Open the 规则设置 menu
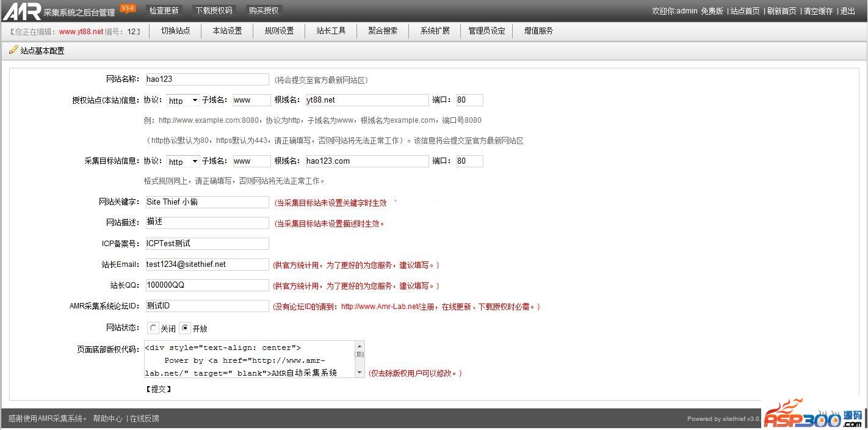Viewport: 868px width, 430px height. 279,31
